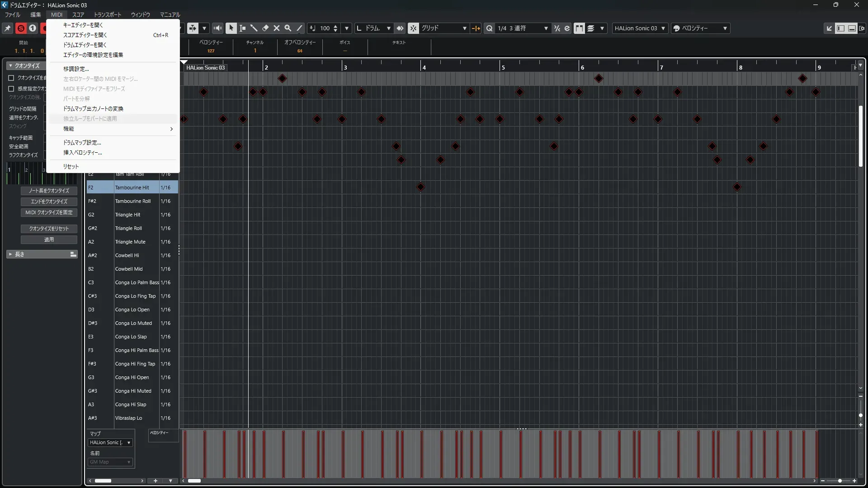Select the Cowbell Hi drum row
The width and height of the screenshot is (868, 488).
(127, 255)
